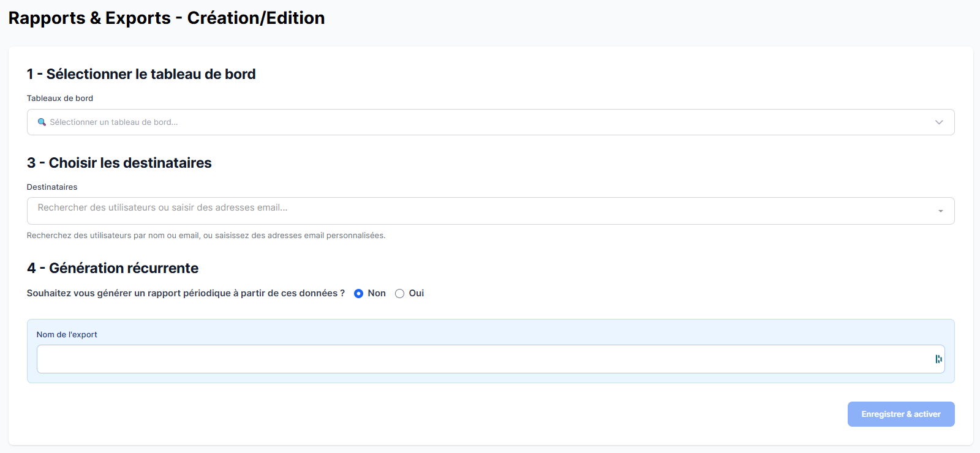Click the 'Nom de l'export' label

(x=67, y=335)
